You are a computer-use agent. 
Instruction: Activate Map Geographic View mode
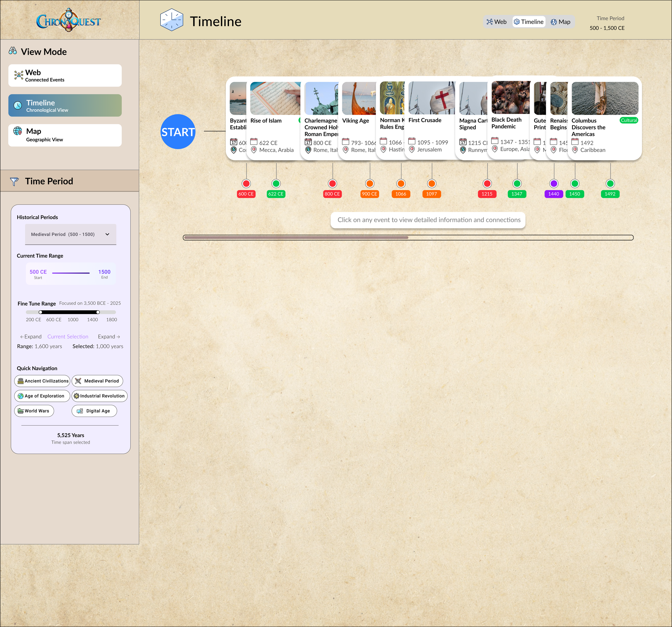click(65, 135)
